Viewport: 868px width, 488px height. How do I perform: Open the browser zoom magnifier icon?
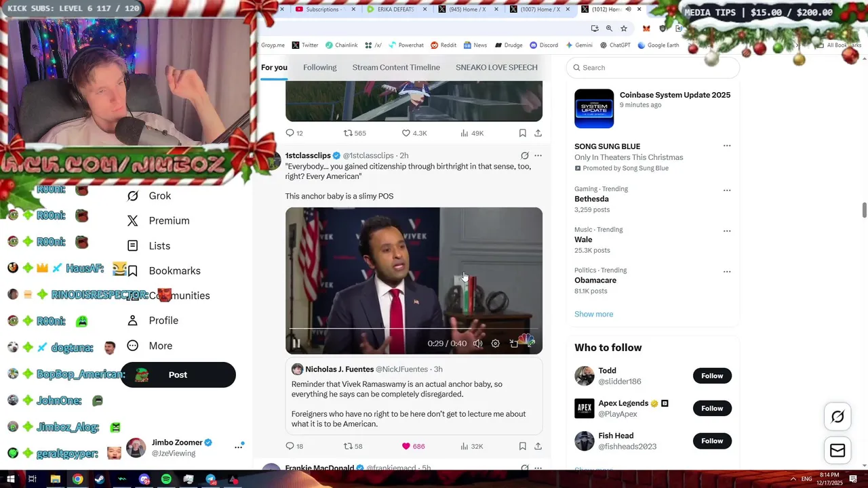pyautogui.click(x=609, y=28)
